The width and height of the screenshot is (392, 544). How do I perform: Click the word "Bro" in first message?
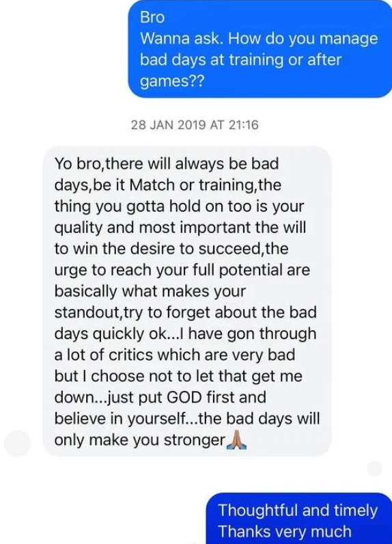(152, 17)
